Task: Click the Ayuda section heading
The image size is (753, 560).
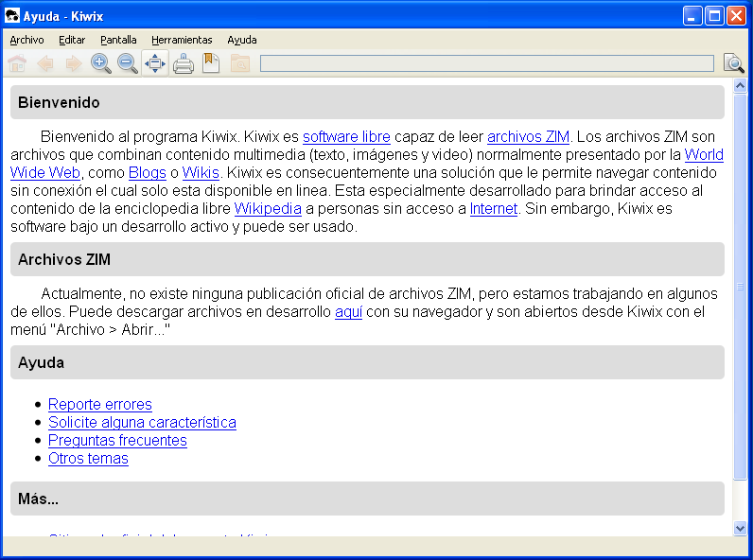Action: point(42,362)
